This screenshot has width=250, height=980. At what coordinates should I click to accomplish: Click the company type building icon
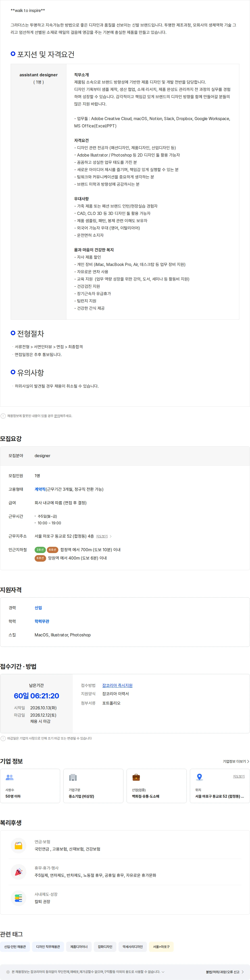pos(73,777)
